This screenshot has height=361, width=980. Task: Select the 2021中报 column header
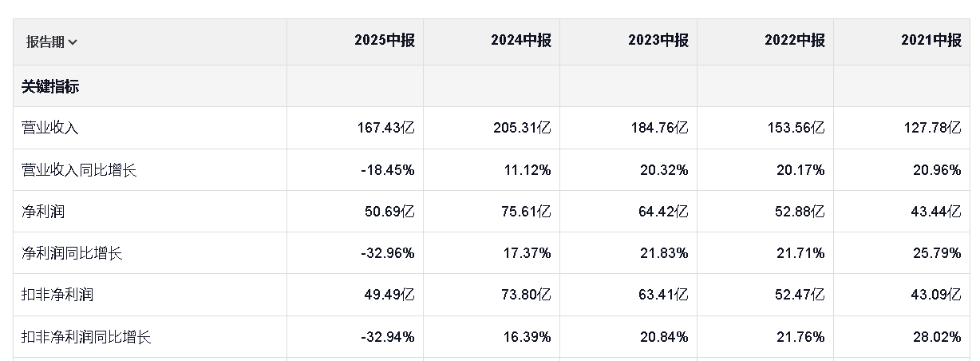pos(931,41)
